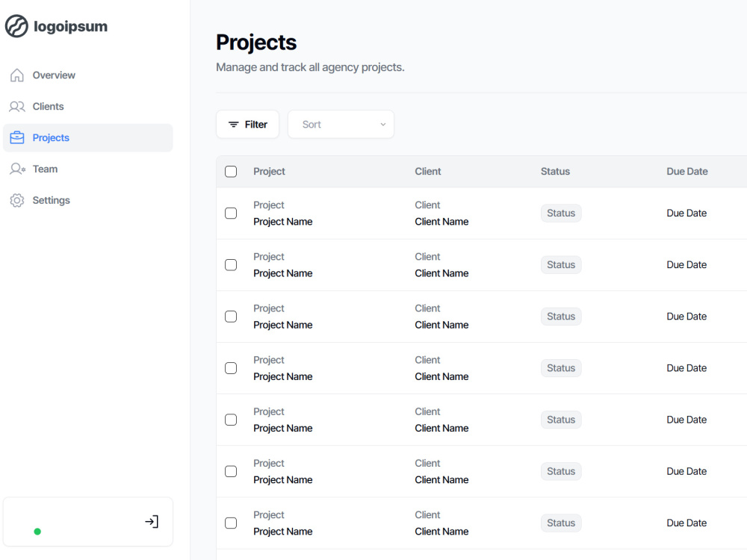Viewport: 747px width, 560px height.
Task: Click the Team user-gear icon
Action: [x=17, y=169]
